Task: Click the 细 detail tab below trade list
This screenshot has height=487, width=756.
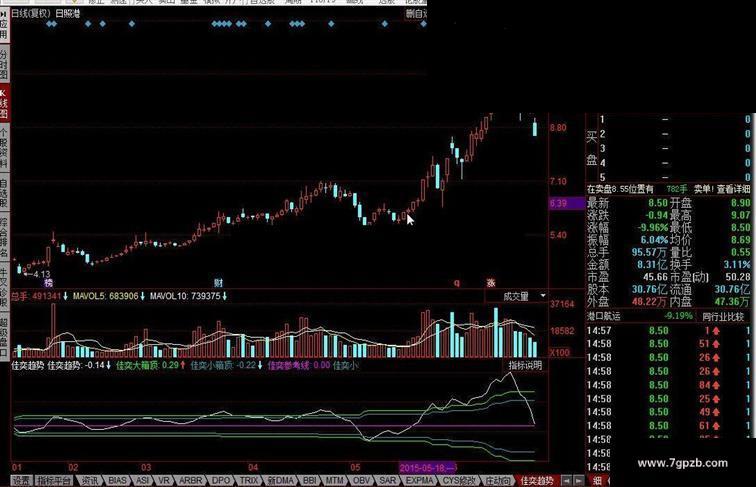Action: (x=597, y=481)
